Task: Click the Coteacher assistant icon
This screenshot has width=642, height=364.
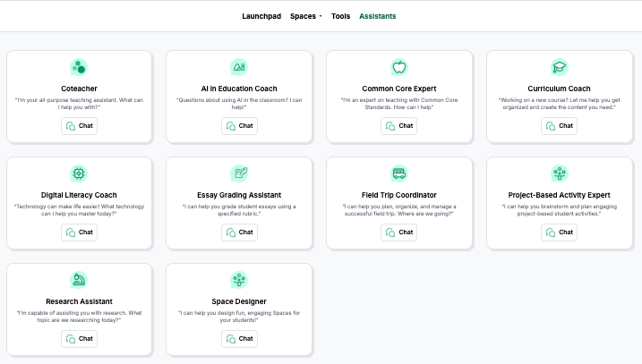Action: pyautogui.click(x=79, y=67)
